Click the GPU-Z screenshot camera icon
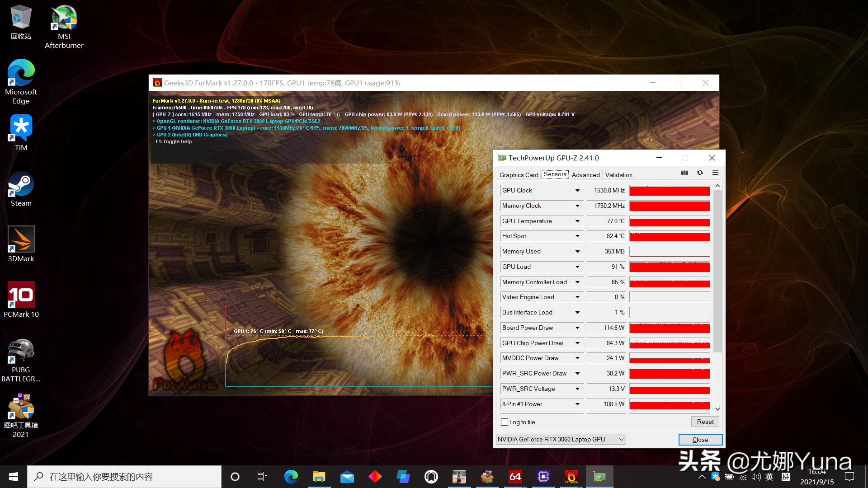This screenshot has width=868, height=488. [684, 173]
